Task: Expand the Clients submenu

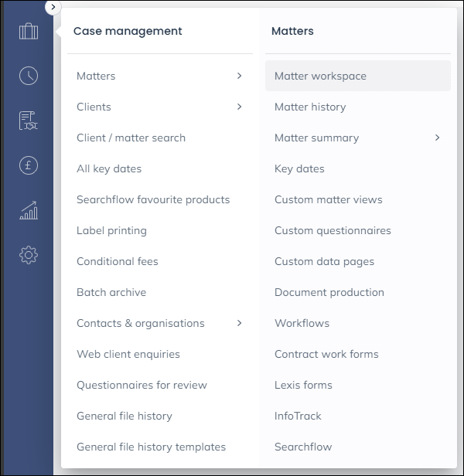Action: click(x=239, y=107)
